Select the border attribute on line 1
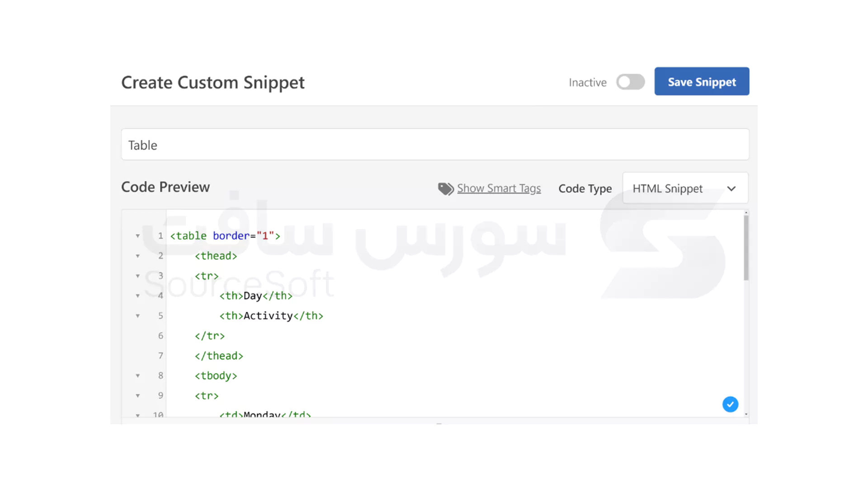 pos(231,235)
